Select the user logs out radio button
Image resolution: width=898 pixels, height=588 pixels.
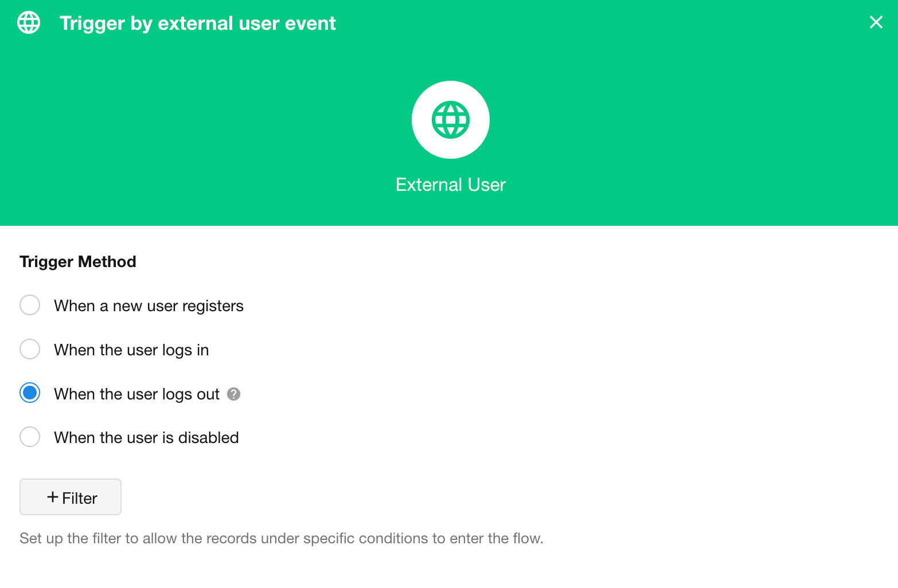(30, 393)
